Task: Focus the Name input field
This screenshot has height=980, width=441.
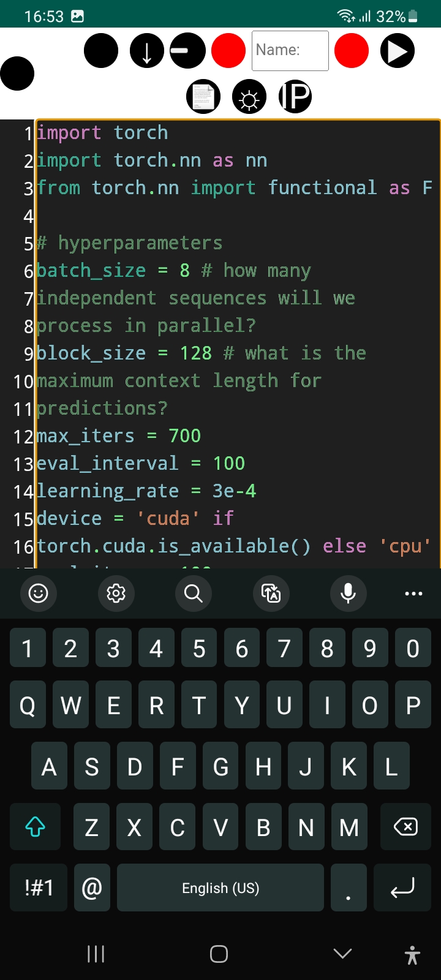Action: point(290,51)
